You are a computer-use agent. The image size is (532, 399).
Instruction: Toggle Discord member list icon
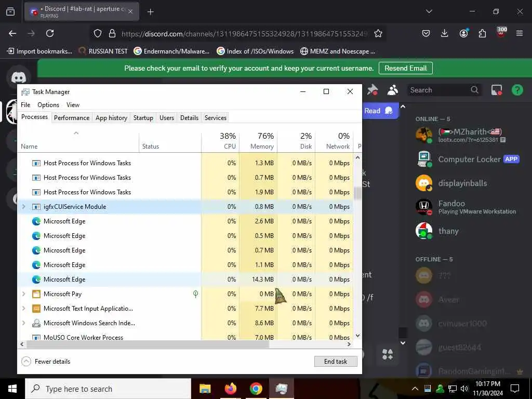pos(393,90)
